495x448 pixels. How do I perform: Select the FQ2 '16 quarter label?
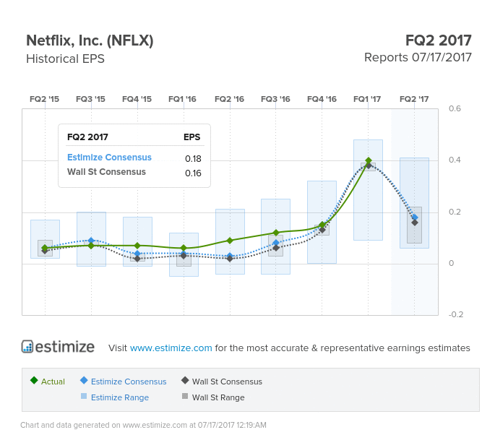pyautogui.click(x=229, y=99)
